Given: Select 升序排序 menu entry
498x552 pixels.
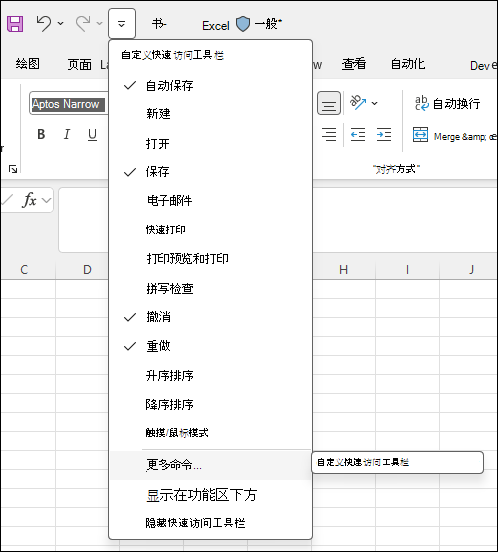Looking at the screenshot, I should (210, 376).
